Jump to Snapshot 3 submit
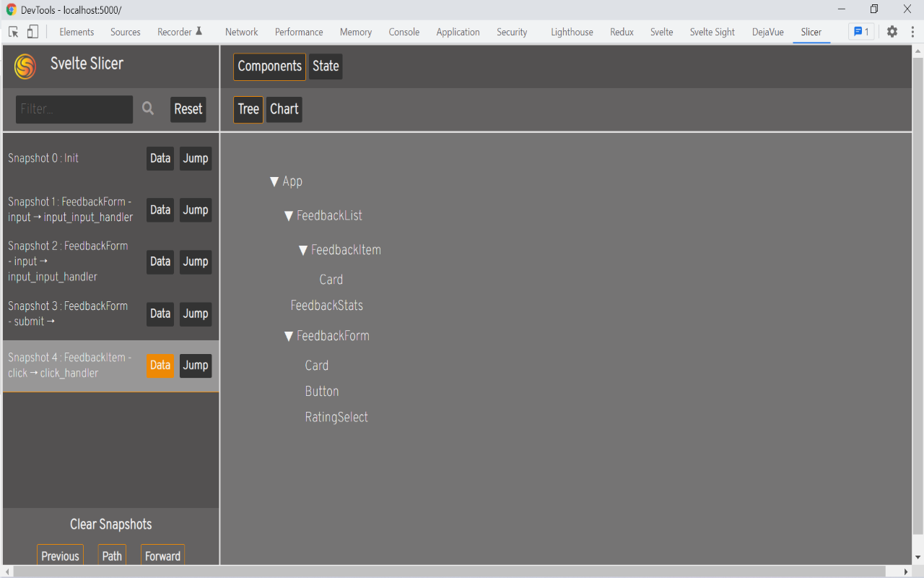 [196, 314]
